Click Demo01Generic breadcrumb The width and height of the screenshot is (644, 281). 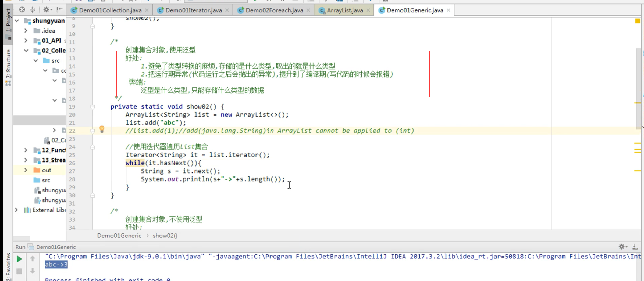(x=119, y=236)
